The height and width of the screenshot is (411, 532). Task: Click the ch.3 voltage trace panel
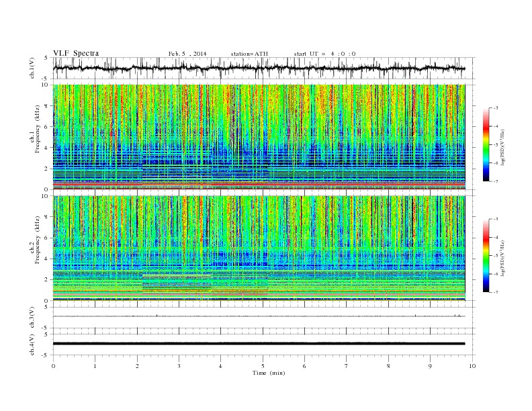click(264, 318)
